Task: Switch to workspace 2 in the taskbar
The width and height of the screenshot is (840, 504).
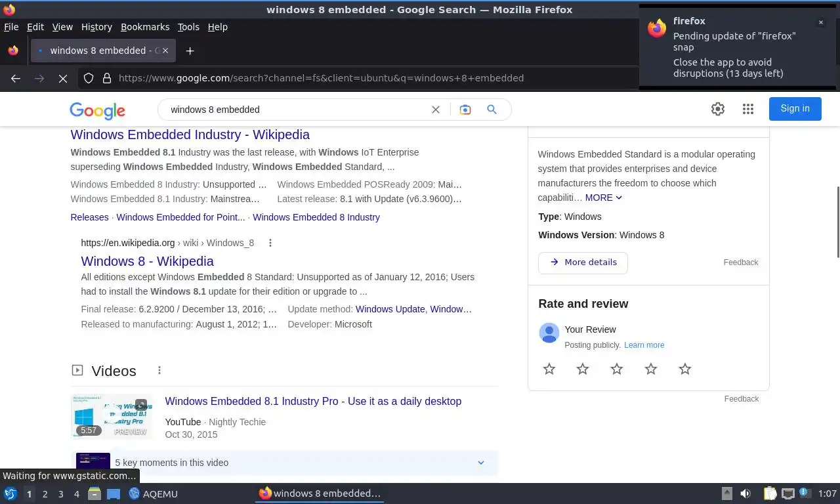Action: 45,493
